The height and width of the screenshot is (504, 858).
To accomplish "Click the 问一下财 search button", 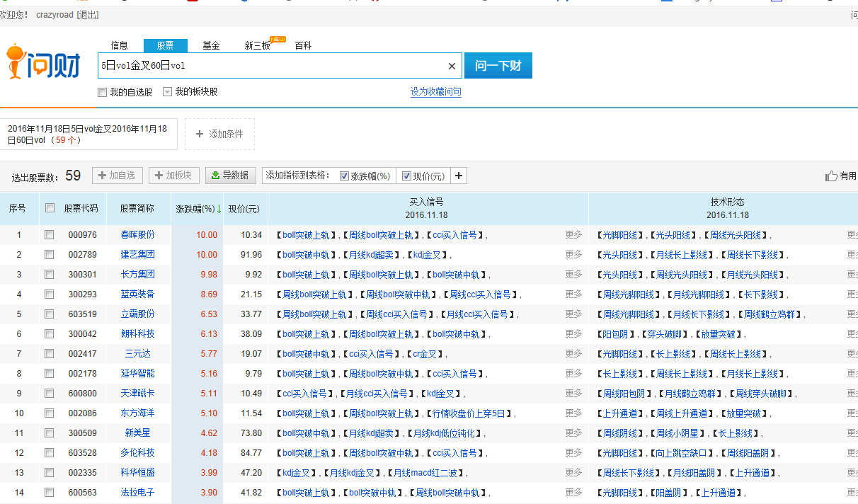I will click(498, 66).
